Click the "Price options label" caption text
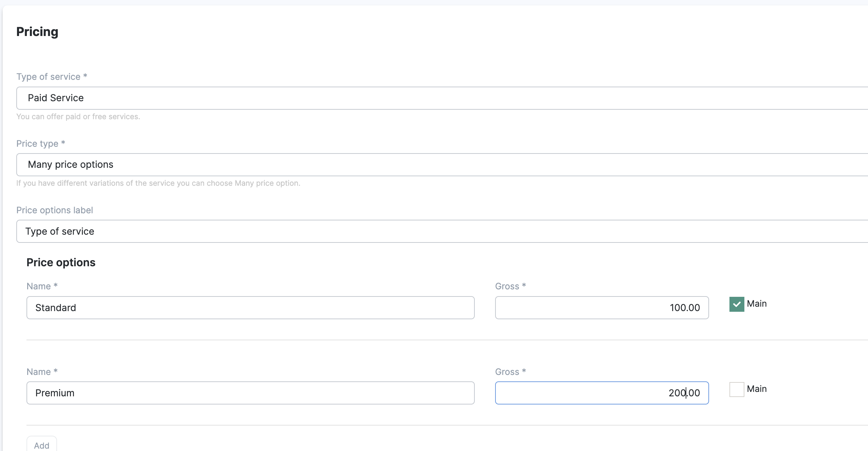Screen dimensions: 868x451 point(54,210)
